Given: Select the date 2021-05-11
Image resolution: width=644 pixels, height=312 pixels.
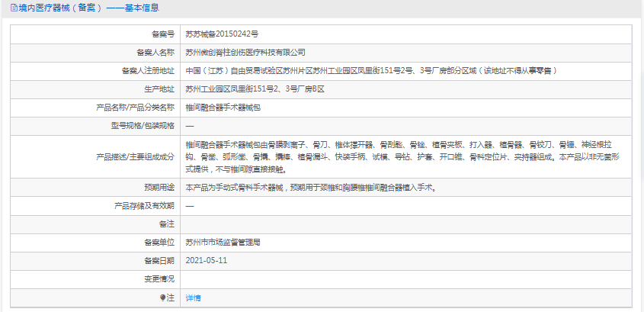Looking at the screenshot, I should tap(207, 261).
